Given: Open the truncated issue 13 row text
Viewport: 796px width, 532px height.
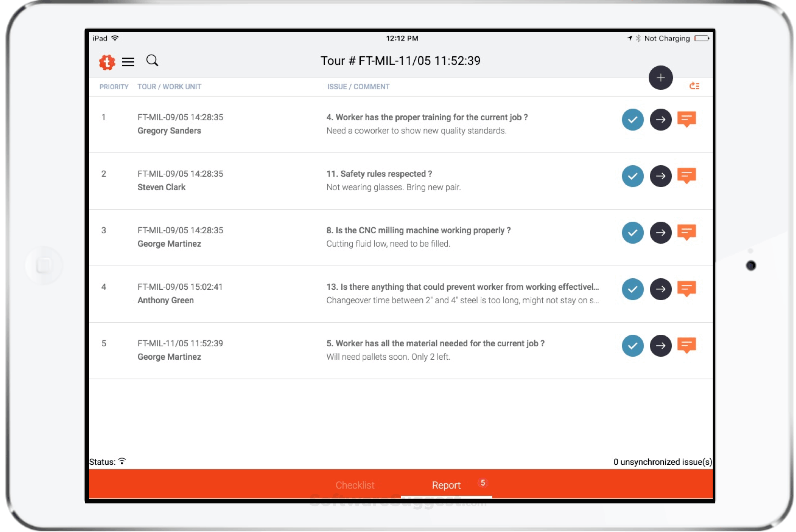Looking at the screenshot, I should [462, 287].
